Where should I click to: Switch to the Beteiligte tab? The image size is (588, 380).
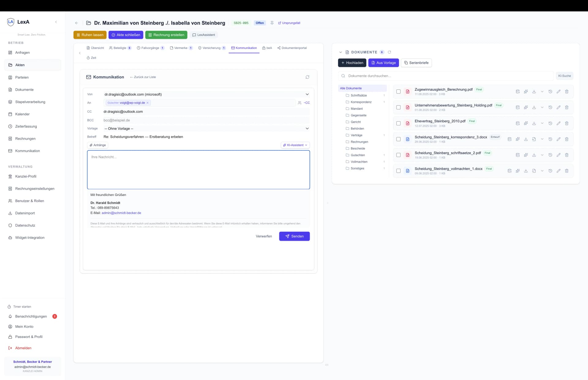[x=120, y=48]
